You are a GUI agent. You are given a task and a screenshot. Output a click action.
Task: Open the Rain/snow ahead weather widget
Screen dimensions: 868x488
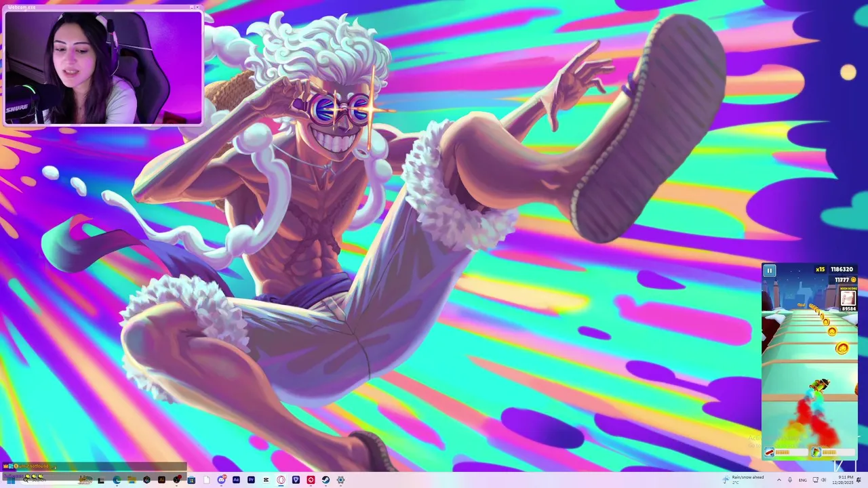tap(743, 480)
